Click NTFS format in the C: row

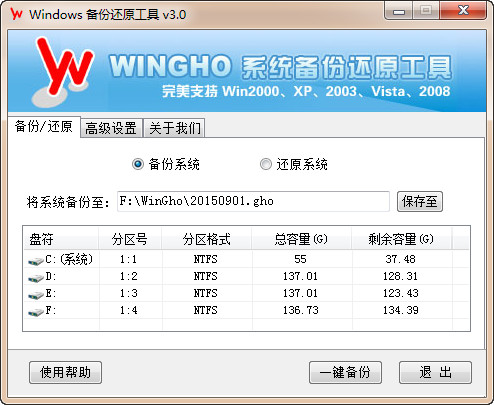206,259
